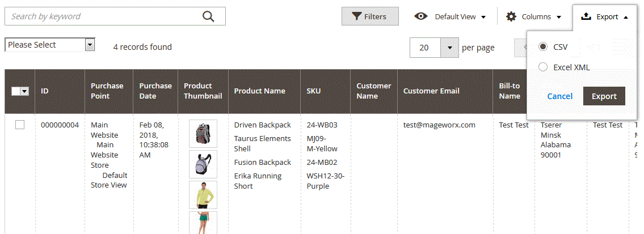The height and width of the screenshot is (234, 644).
Task: Click the export upload icon
Action: click(x=587, y=16)
